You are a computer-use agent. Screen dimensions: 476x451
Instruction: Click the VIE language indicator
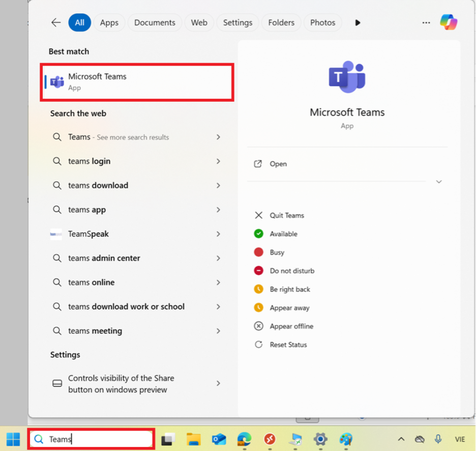[460, 439]
